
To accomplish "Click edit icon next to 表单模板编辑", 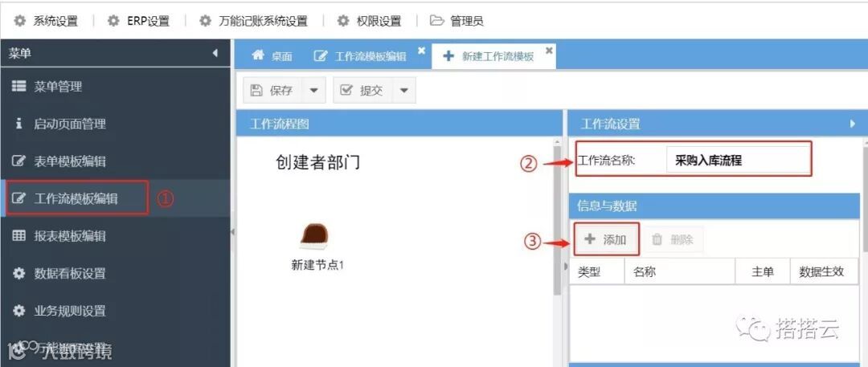I will [18, 161].
